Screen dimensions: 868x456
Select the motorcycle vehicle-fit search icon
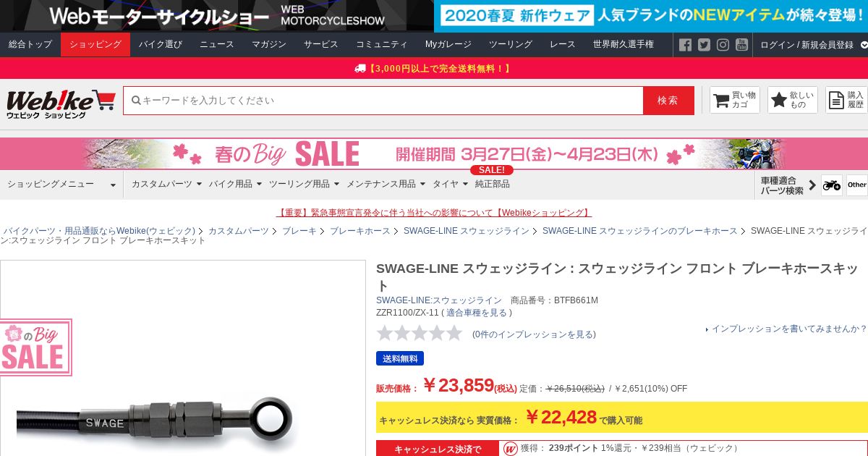[832, 185]
